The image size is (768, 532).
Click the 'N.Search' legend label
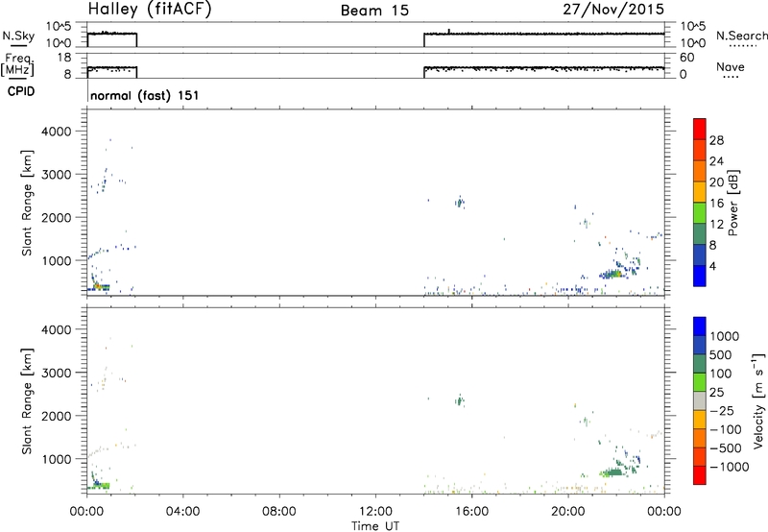[x=741, y=36]
